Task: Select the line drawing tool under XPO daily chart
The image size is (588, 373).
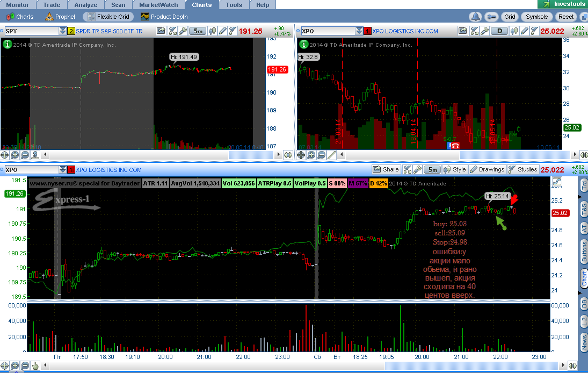Action: pyautogui.click(x=331, y=155)
